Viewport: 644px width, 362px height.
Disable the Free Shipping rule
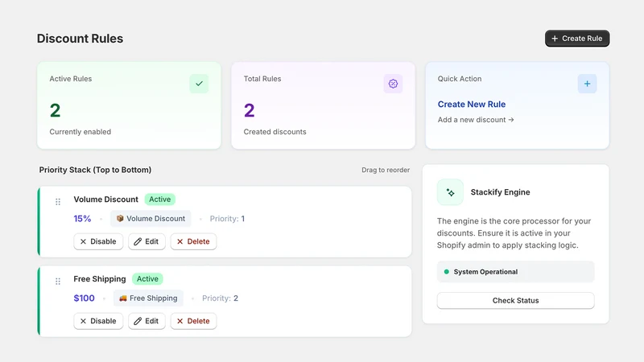tap(98, 321)
